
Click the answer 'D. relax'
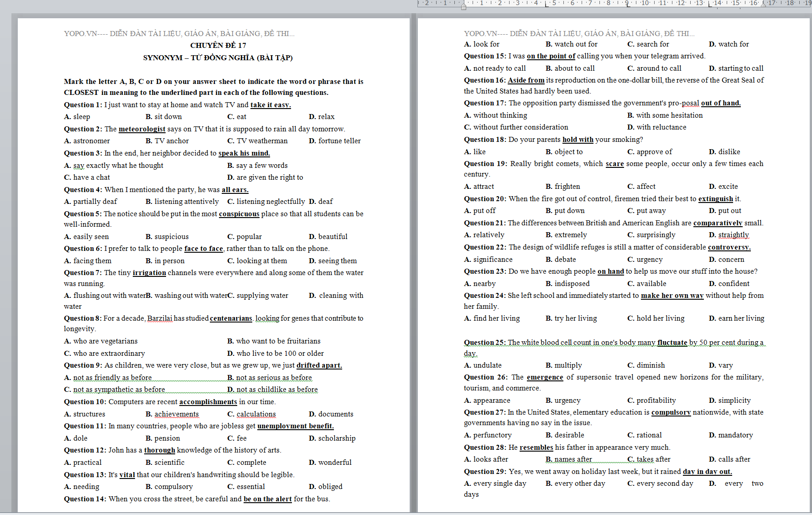(x=322, y=117)
